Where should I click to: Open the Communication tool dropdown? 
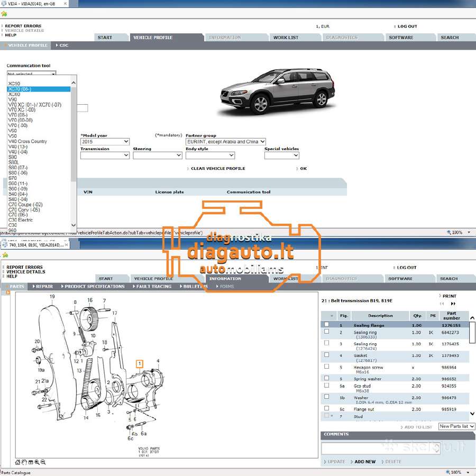[x=31, y=73]
